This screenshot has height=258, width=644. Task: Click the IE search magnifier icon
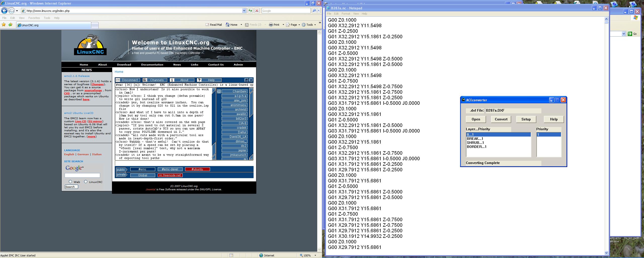314,11
